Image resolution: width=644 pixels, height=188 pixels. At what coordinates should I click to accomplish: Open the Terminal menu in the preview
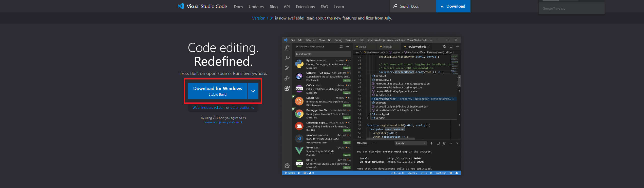[350, 40]
